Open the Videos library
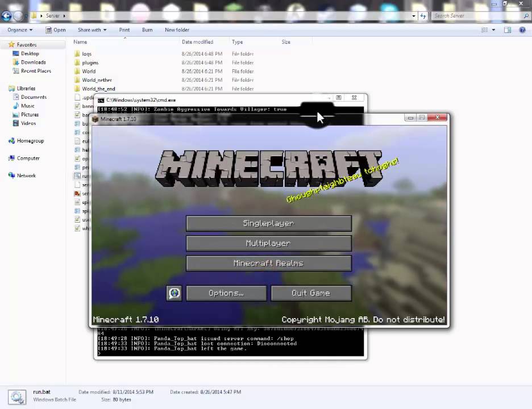The image size is (532, 409). tap(28, 123)
